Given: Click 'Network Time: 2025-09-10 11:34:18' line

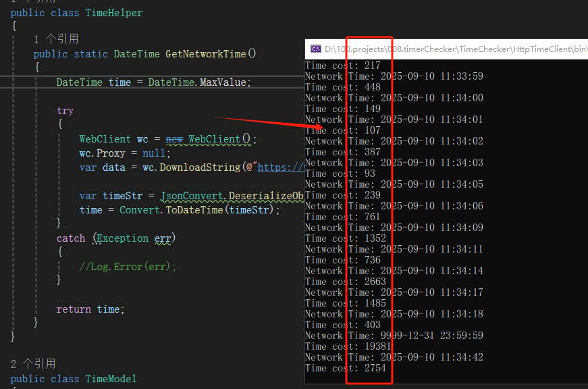Looking at the screenshot, I should (394, 314).
